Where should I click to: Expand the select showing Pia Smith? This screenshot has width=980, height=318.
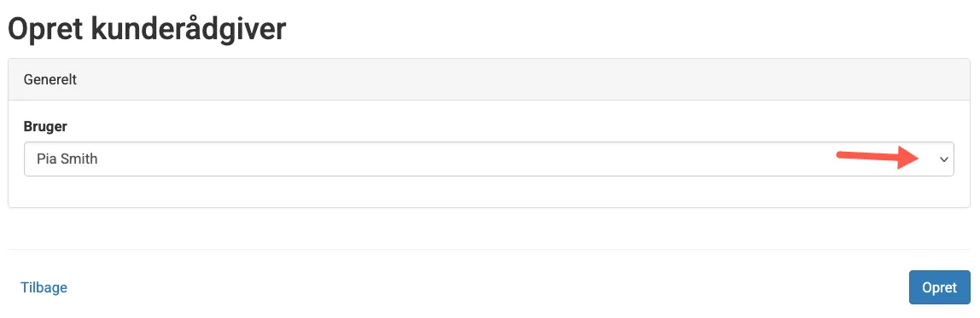[489, 159]
